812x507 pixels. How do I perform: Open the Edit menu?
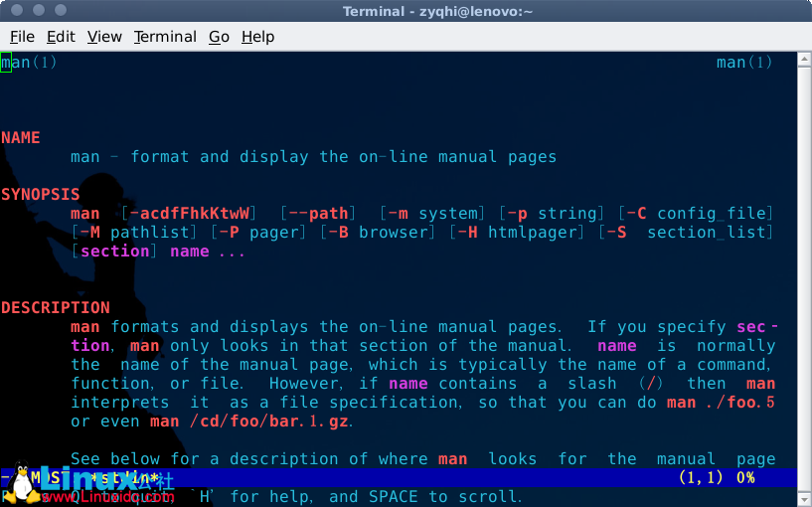(61, 37)
